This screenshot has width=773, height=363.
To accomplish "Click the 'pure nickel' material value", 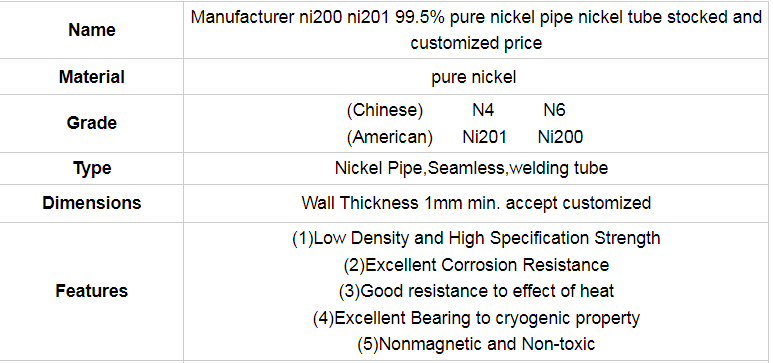I will tap(474, 77).
